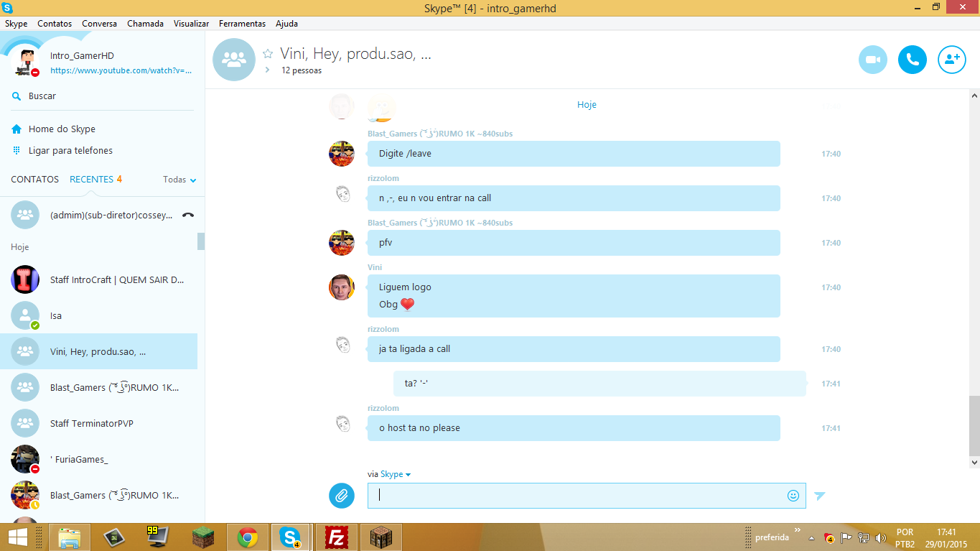This screenshot has width=980, height=551.
Task: Click the contacts list scrollbar thumb
Action: (201, 241)
